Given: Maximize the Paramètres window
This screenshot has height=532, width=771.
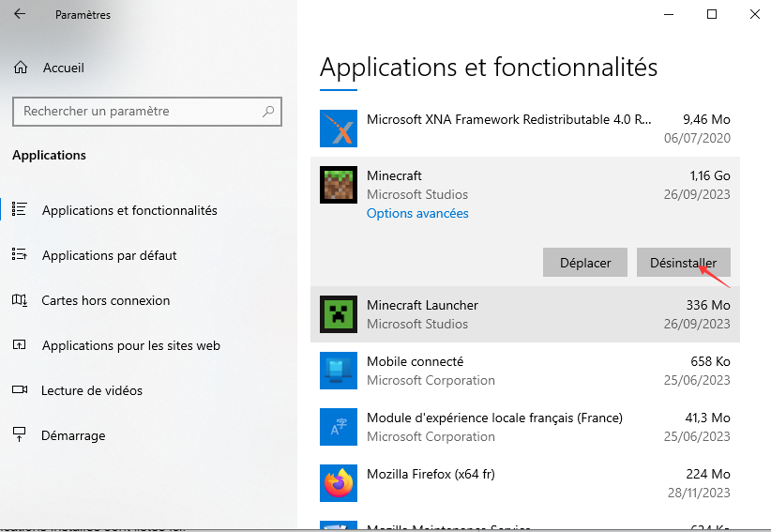Looking at the screenshot, I should 712,14.
